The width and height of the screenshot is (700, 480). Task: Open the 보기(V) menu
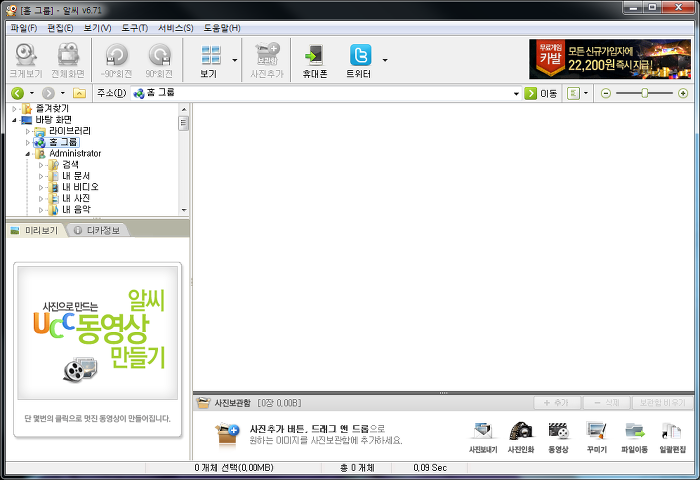(x=97, y=28)
